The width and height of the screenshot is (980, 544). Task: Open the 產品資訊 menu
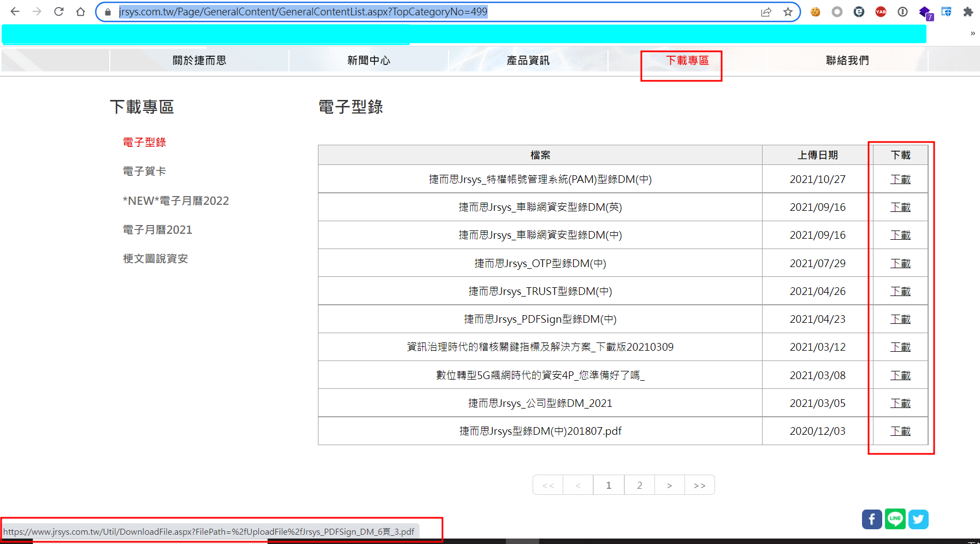tap(528, 60)
